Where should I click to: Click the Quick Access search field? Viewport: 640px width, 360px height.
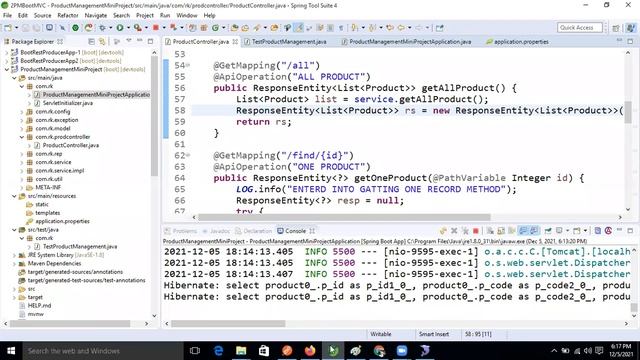pos(580,27)
